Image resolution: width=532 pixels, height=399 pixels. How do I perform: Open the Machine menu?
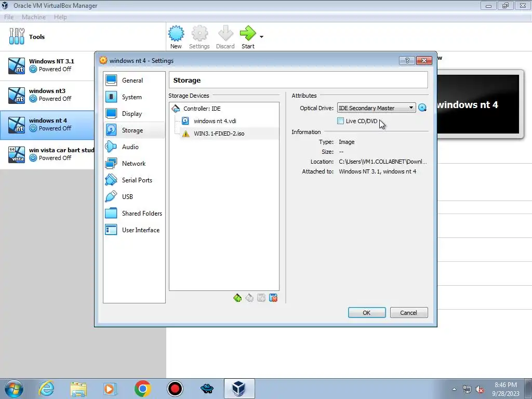(34, 17)
